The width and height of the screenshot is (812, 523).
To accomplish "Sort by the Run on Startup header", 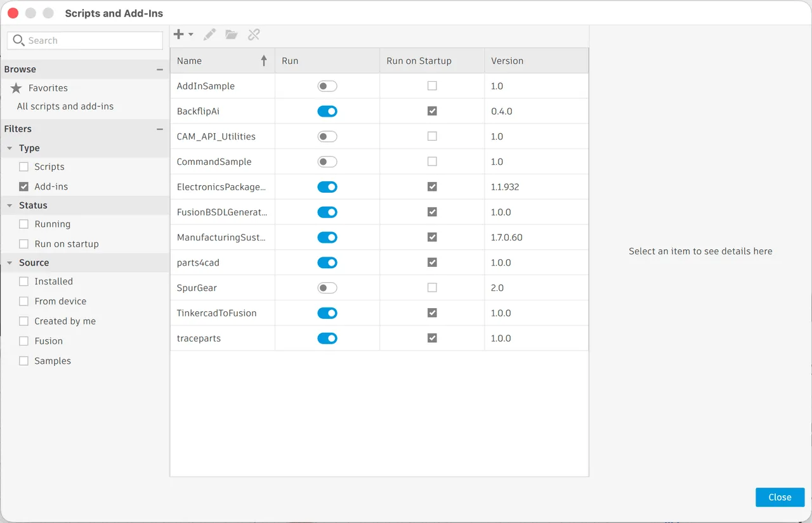I will [x=433, y=61].
